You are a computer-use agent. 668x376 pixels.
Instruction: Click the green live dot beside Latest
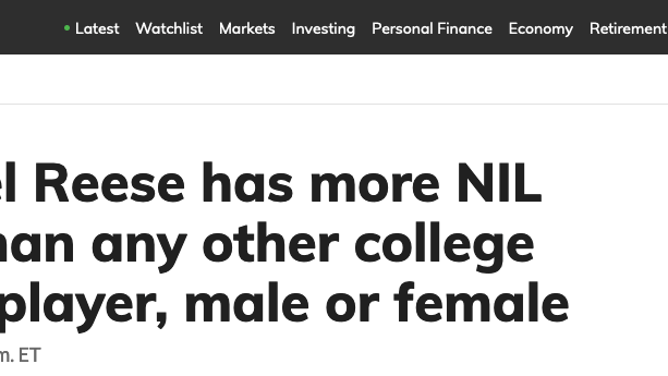point(67,28)
